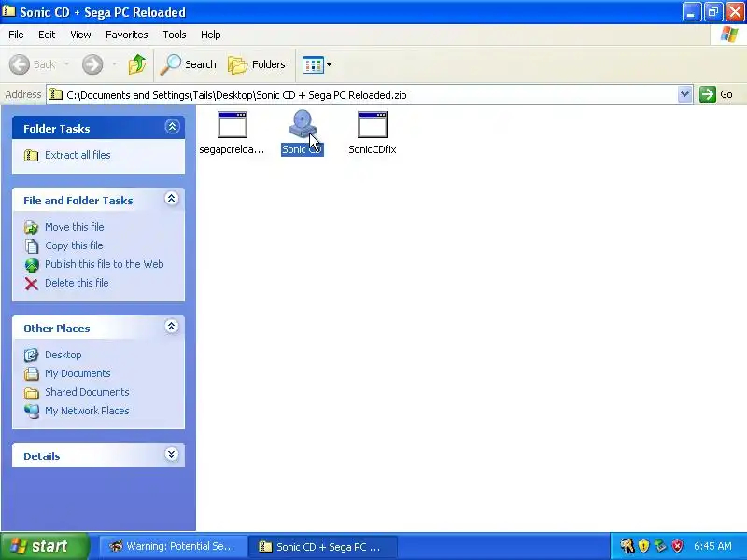This screenshot has height=560, width=747.
Task: Click the Copy this file icon
Action: [x=32, y=246]
